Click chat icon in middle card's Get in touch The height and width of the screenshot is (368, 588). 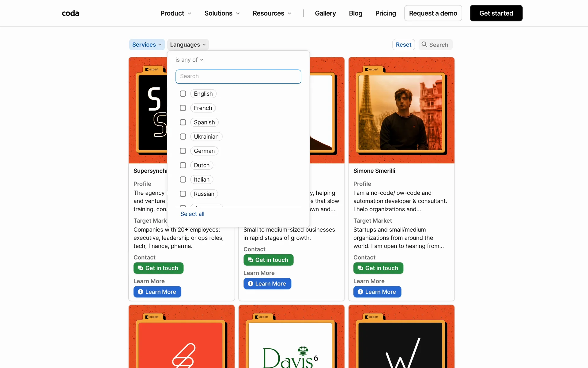tap(250, 260)
